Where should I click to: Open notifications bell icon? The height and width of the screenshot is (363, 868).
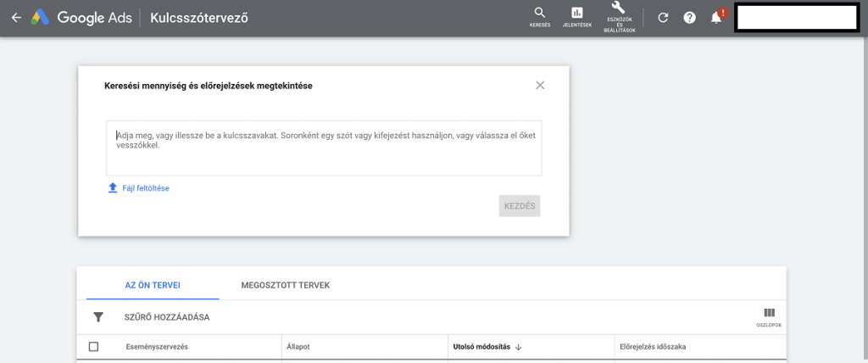(716, 18)
